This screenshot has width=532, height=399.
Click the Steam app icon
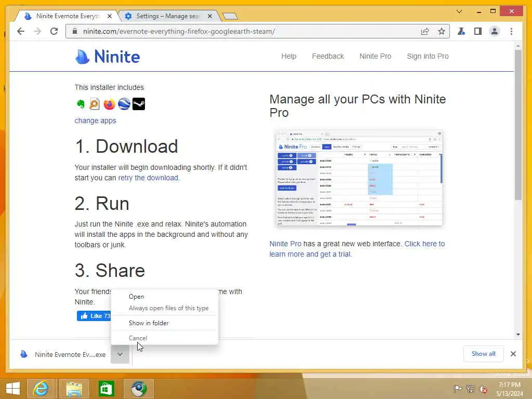[x=138, y=104]
